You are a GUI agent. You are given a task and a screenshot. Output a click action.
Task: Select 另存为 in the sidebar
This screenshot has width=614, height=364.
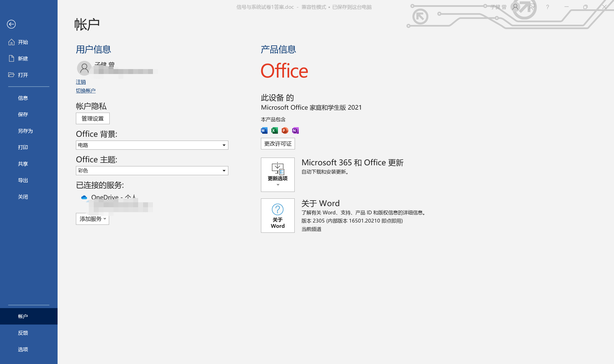pyautogui.click(x=25, y=131)
